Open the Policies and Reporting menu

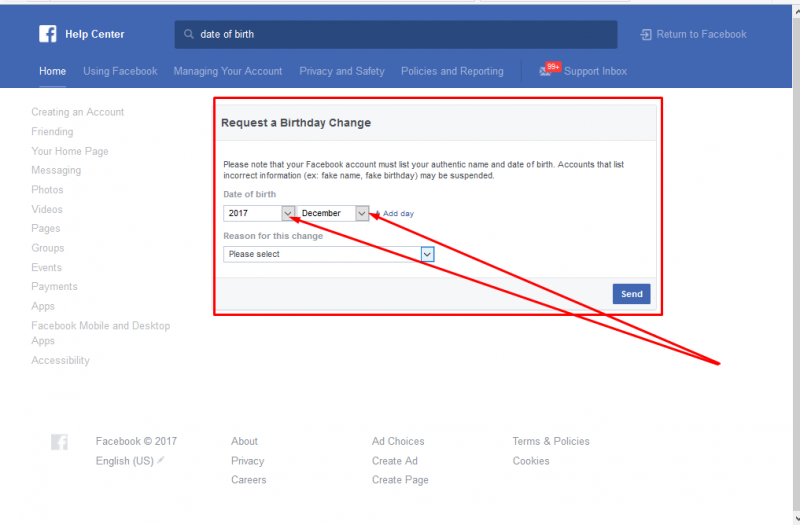pos(452,71)
